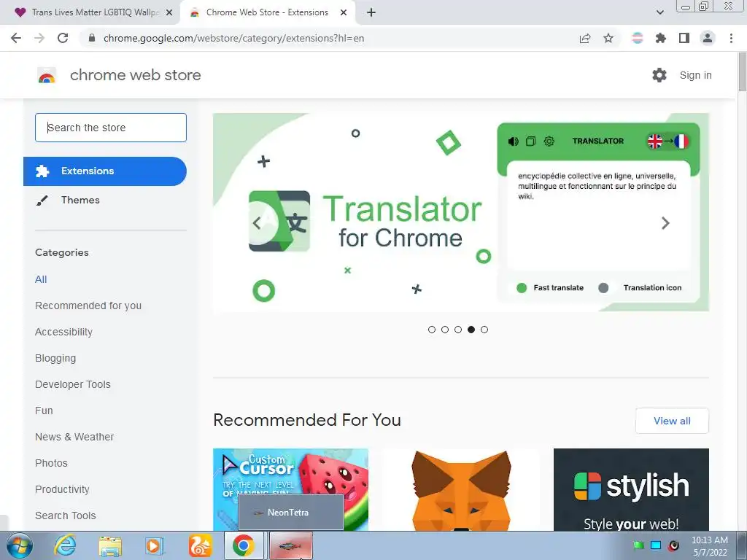Open the media player taskbar icon

pos(155,545)
